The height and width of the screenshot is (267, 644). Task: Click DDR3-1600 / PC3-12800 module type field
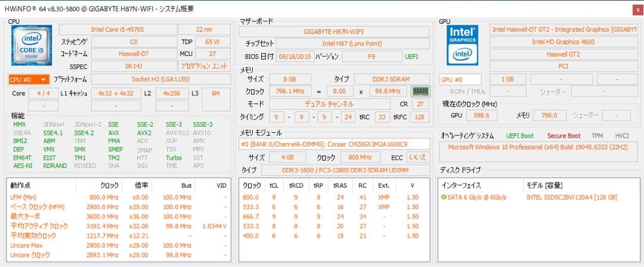coord(345,170)
